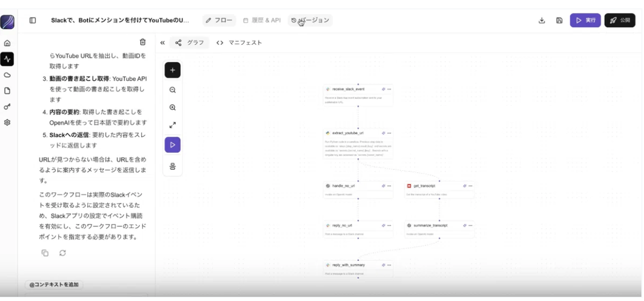644x301 pixels.
Task: Click the add node plus button
Action: coord(173,70)
